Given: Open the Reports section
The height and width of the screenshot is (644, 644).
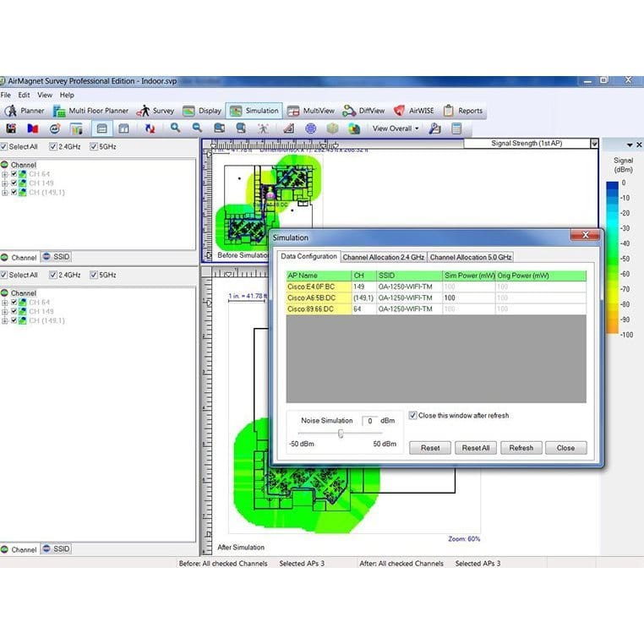Looking at the screenshot, I should (462, 111).
